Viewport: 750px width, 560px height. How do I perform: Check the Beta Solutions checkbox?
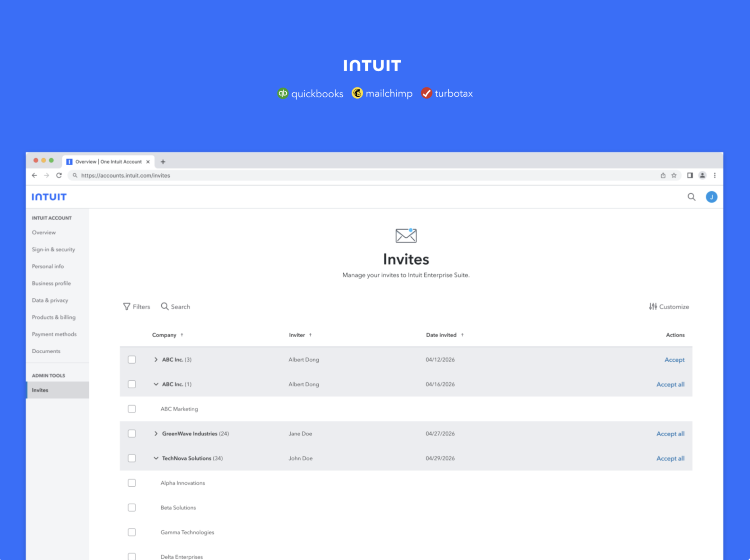[132, 508]
